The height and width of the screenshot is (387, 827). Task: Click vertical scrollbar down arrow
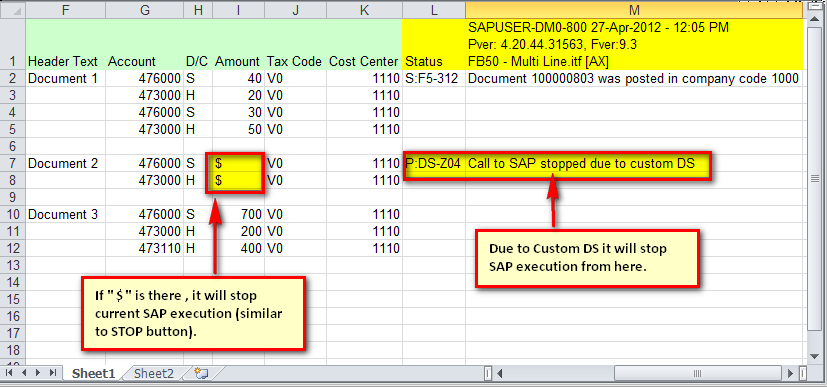(814, 356)
